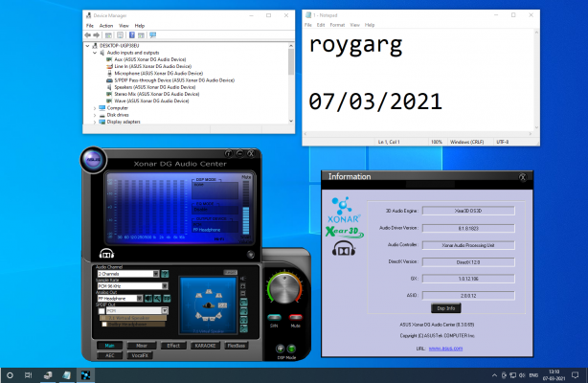
Task: Click the monitor icon in Device Manager toolbar
Action: click(x=152, y=35)
